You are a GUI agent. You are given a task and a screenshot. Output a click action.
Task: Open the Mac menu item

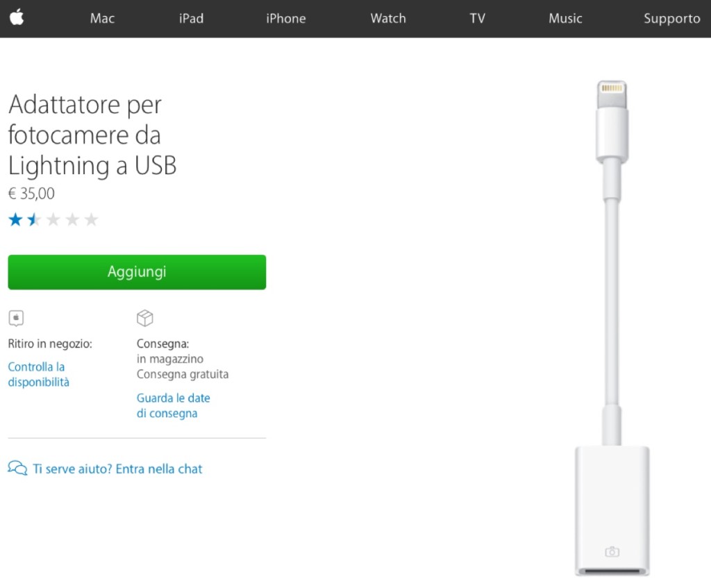(x=101, y=19)
